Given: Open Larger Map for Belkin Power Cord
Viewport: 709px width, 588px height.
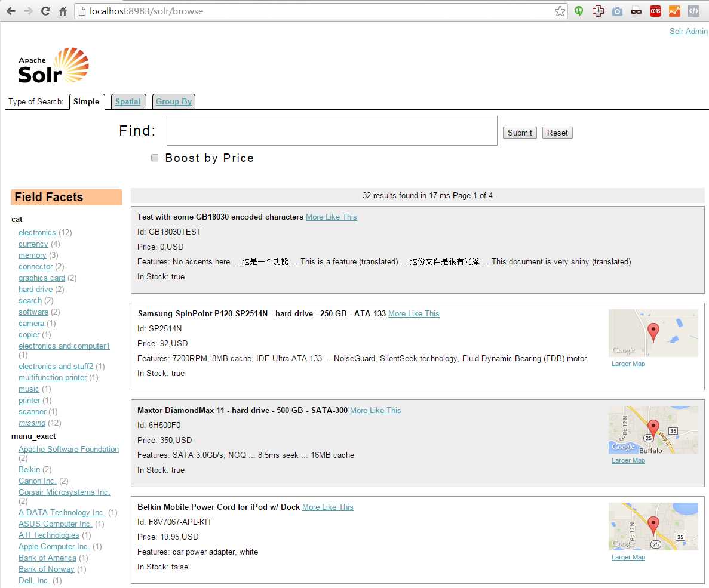Looking at the screenshot, I should [628, 558].
